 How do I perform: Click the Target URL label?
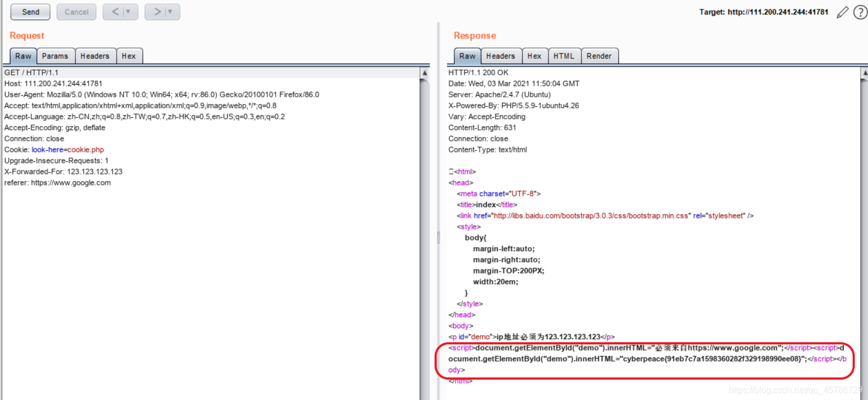(763, 12)
